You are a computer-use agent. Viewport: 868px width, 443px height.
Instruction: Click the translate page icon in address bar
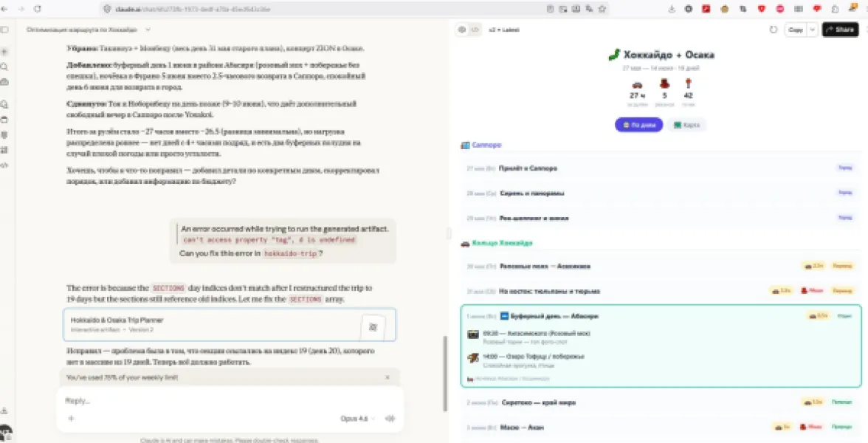pyautogui.click(x=590, y=9)
